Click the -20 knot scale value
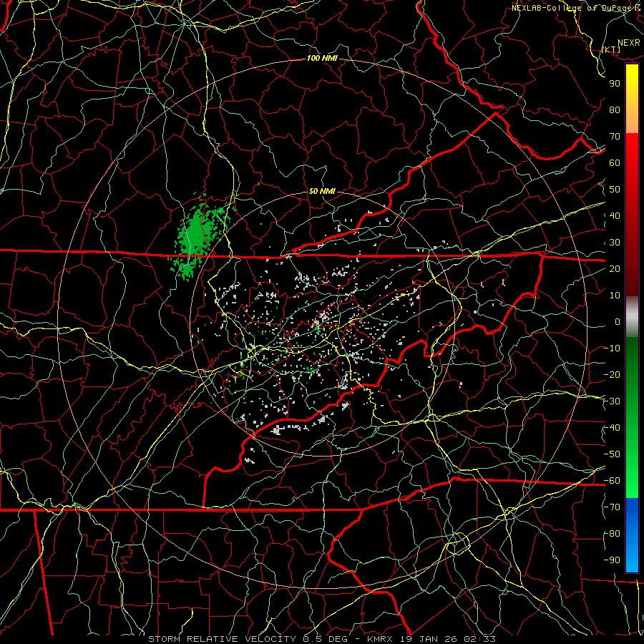 (612, 374)
